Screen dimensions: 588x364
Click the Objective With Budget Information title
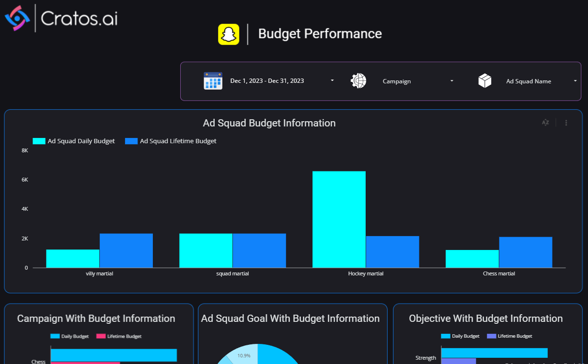(486, 318)
